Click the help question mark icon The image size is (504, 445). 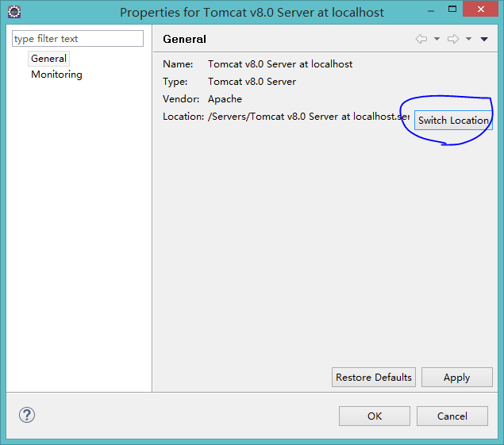point(27,415)
